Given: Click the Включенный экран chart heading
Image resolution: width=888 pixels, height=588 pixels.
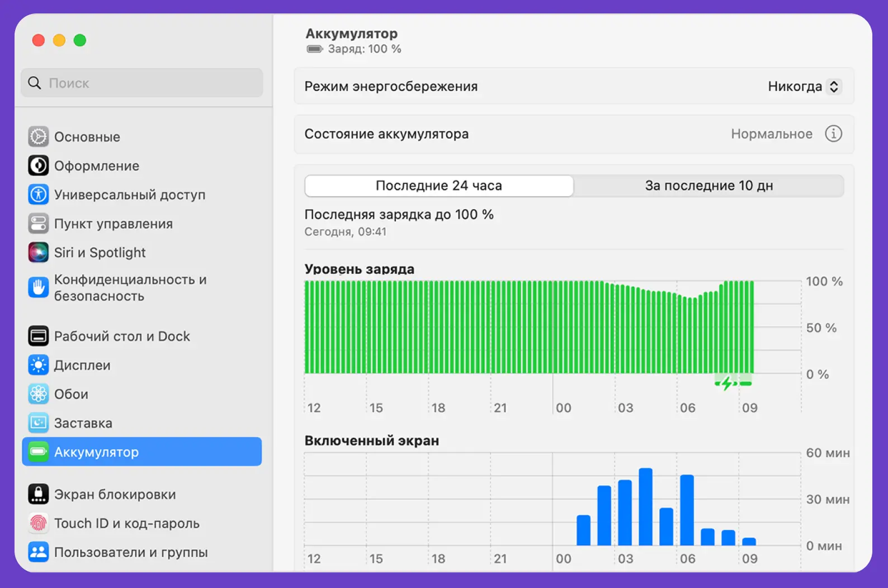Looking at the screenshot, I should tap(372, 440).
